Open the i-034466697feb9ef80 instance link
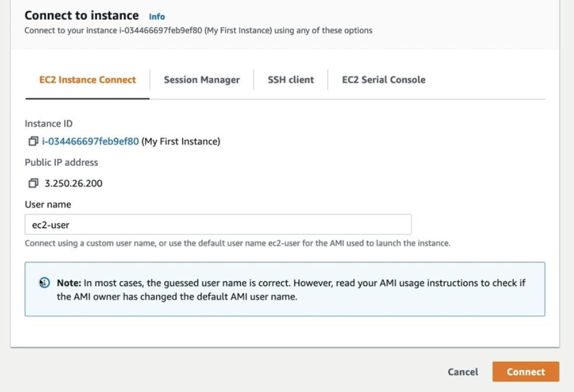 click(x=90, y=141)
